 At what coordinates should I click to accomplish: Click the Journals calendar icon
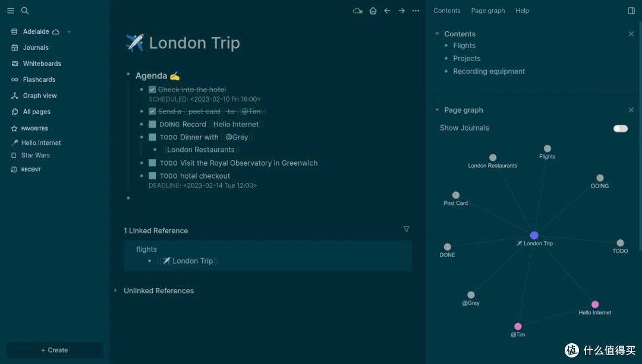[x=14, y=48]
